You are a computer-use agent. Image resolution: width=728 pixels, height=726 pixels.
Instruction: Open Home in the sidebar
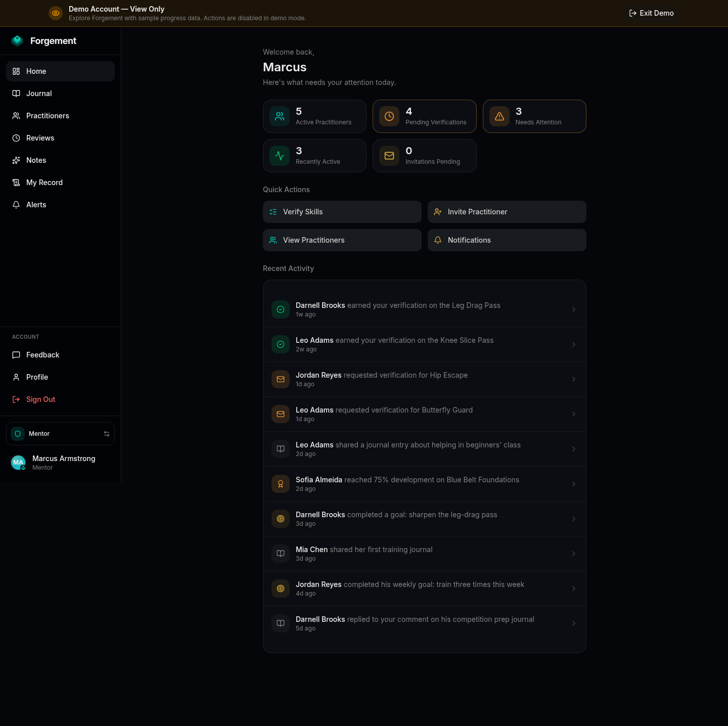coord(60,71)
